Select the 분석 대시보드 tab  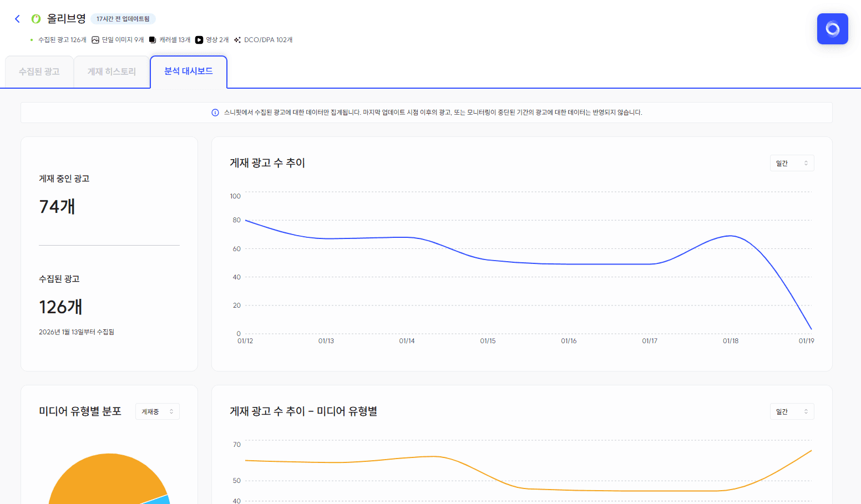[189, 71]
